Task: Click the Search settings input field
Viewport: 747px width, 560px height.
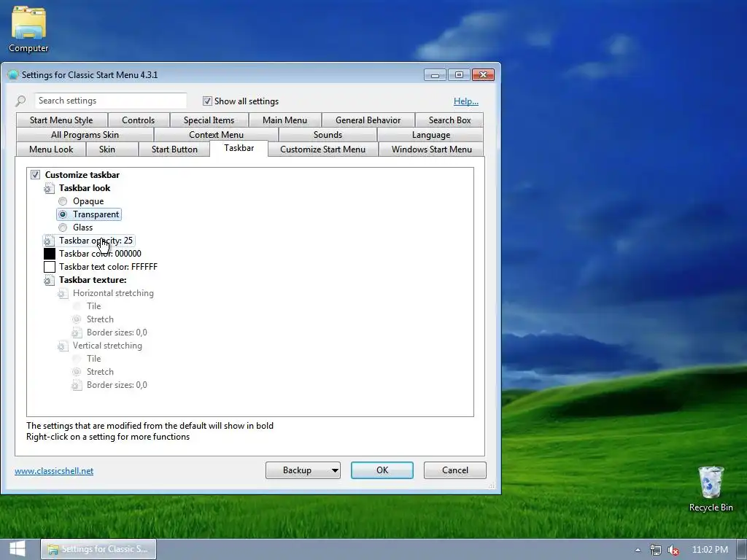Action: pyautogui.click(x=111, y=101)
